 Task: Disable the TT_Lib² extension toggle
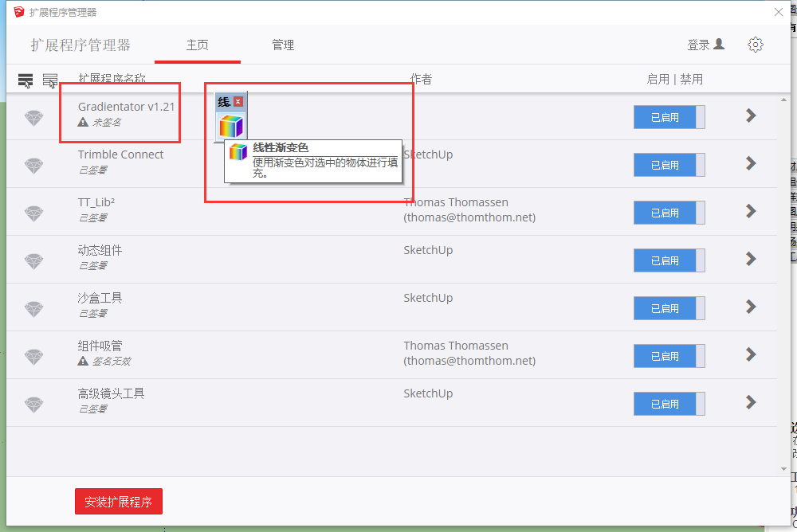point(669,213)
